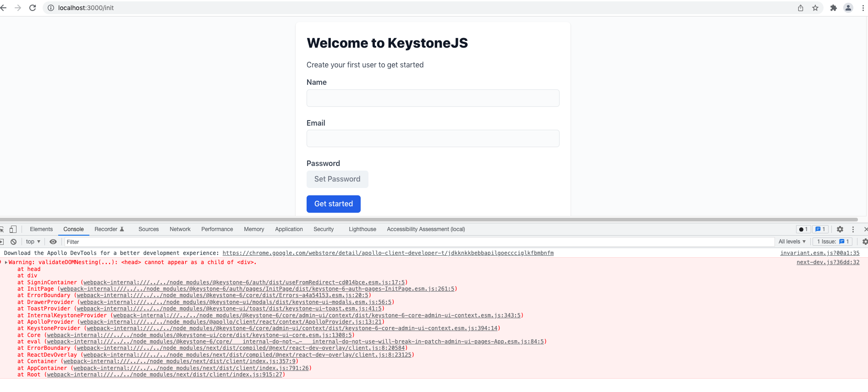This screenshot has height=392, width=868.
Task: Open the Performance tab
Action: click(217, 229)
